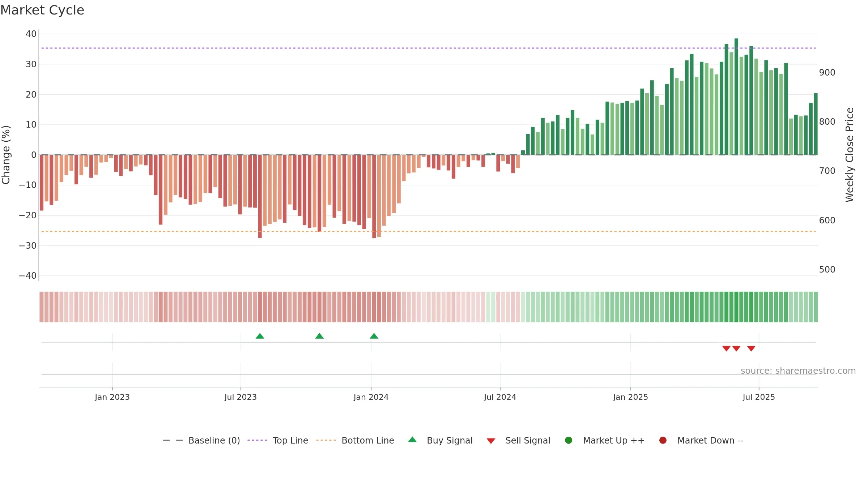Click the green Market Up circle icon

coord(569,440)
